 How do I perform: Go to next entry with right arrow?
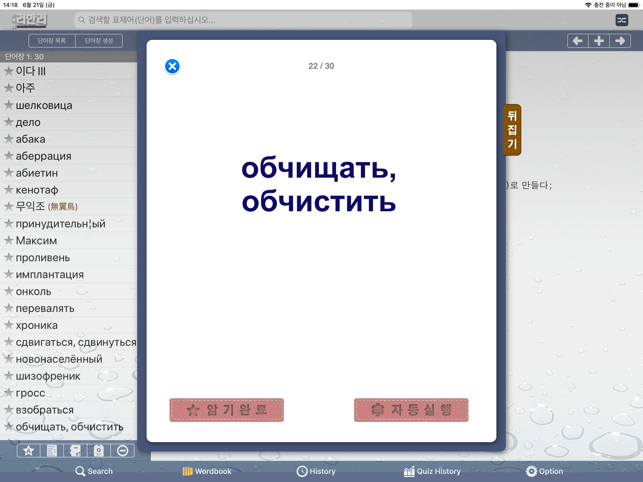coord(620,41)
